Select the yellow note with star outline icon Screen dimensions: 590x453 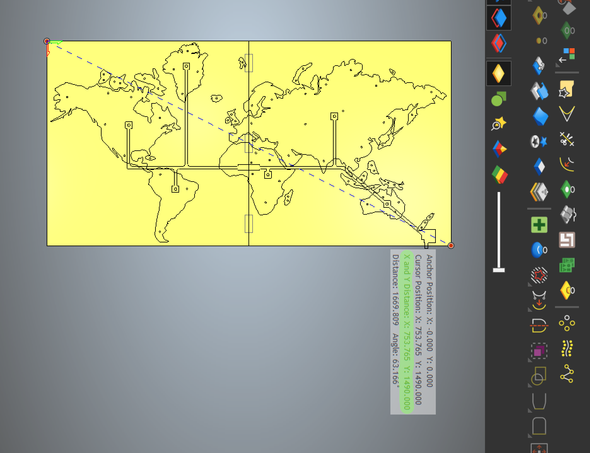(x=567, y=89)
